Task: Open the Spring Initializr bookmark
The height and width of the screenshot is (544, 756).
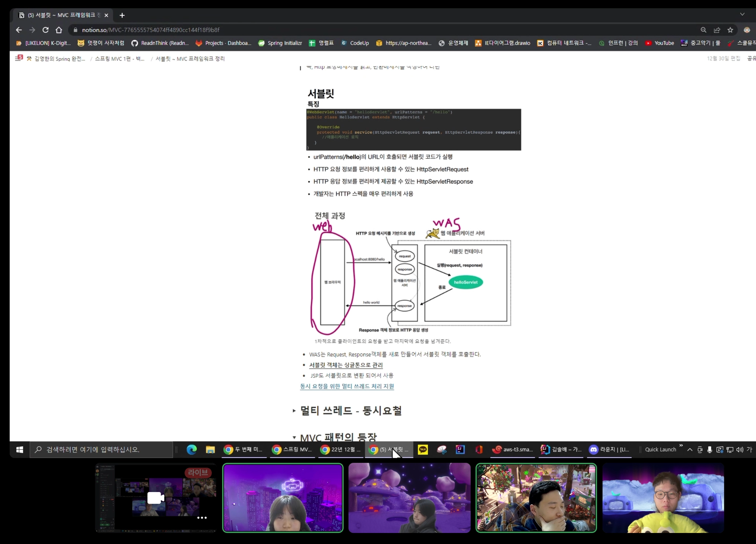Action: tap(280, 43)
